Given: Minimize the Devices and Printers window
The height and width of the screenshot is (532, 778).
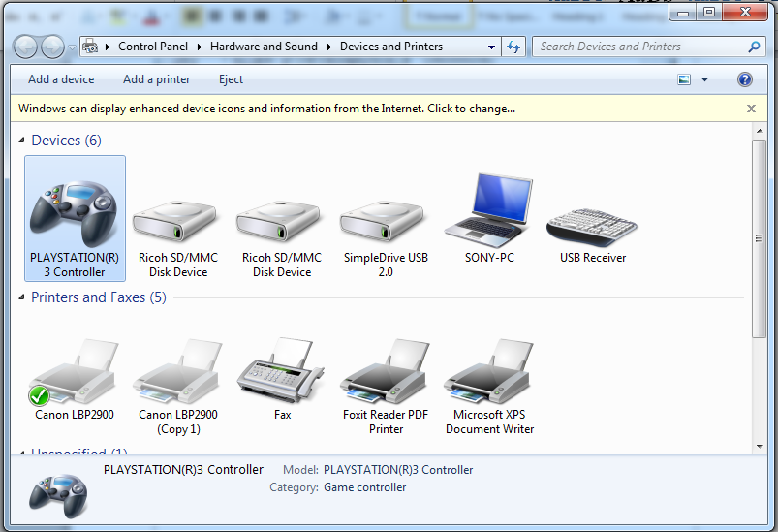Looking at the screenshot, I should [x=683, y=12].
